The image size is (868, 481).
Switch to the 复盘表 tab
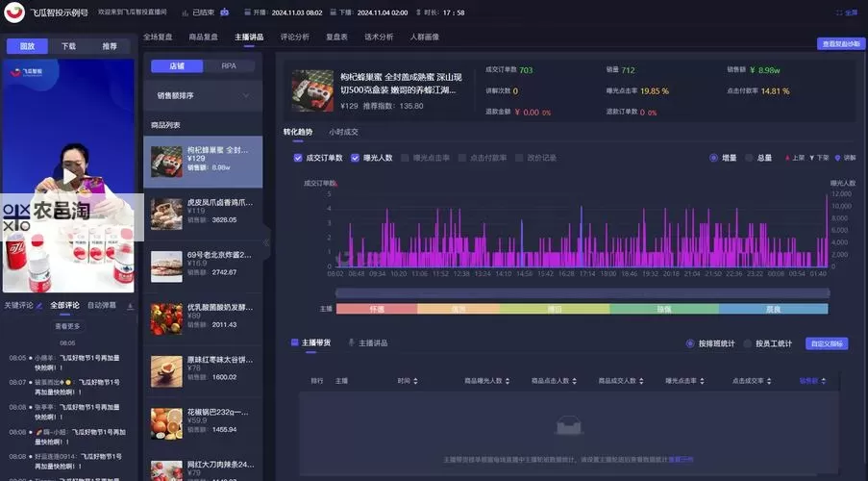[x=336, y=38]
